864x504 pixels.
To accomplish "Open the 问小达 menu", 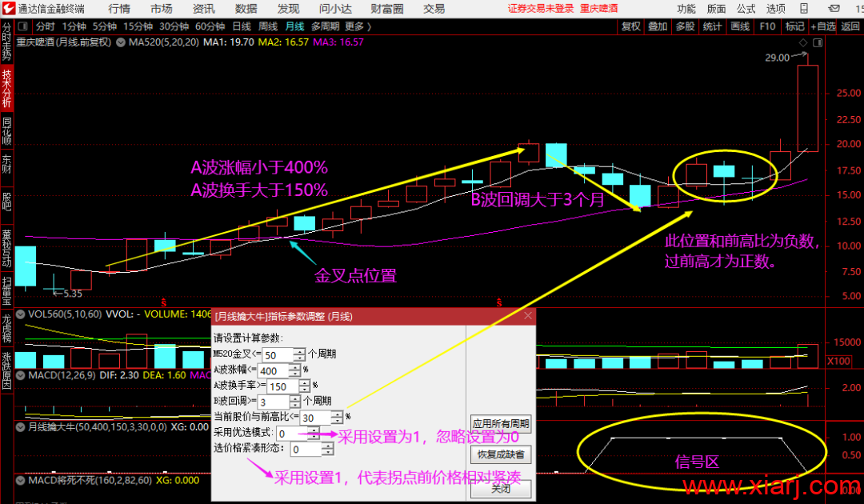I will pos(335,9).
